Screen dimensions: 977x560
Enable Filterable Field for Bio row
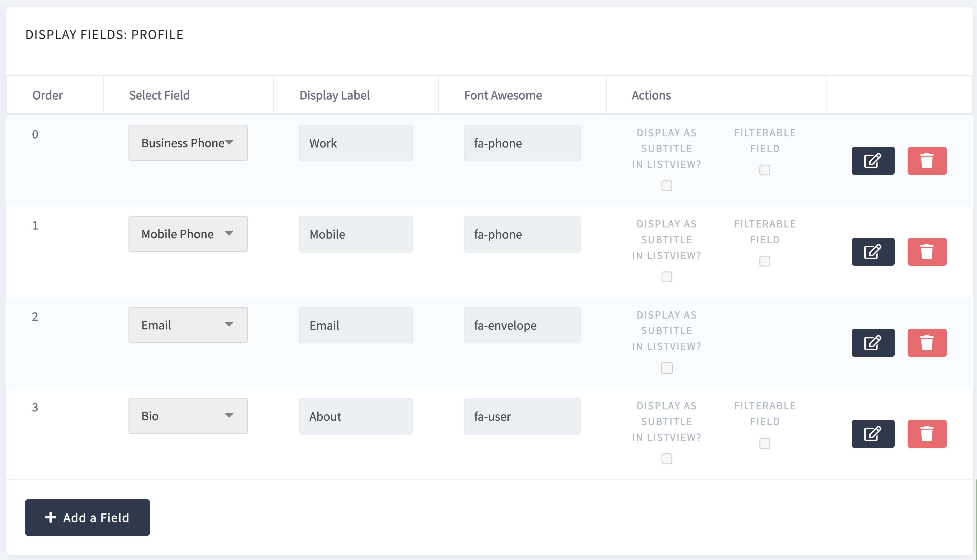(765, 444)
